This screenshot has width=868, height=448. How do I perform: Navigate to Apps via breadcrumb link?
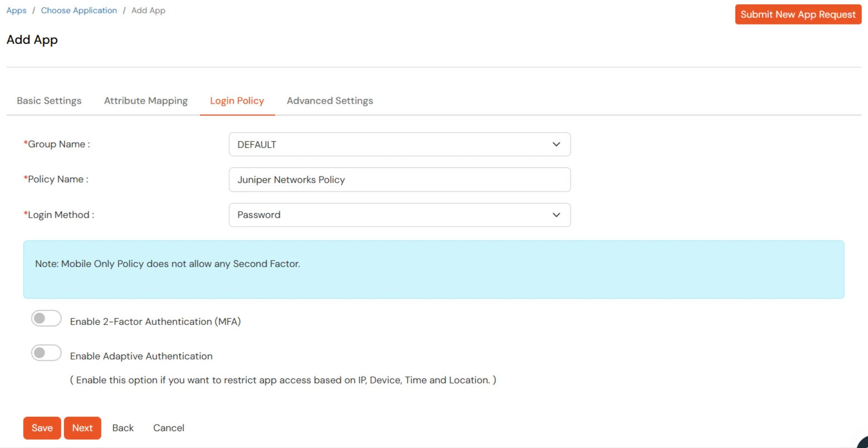point(16,11)
